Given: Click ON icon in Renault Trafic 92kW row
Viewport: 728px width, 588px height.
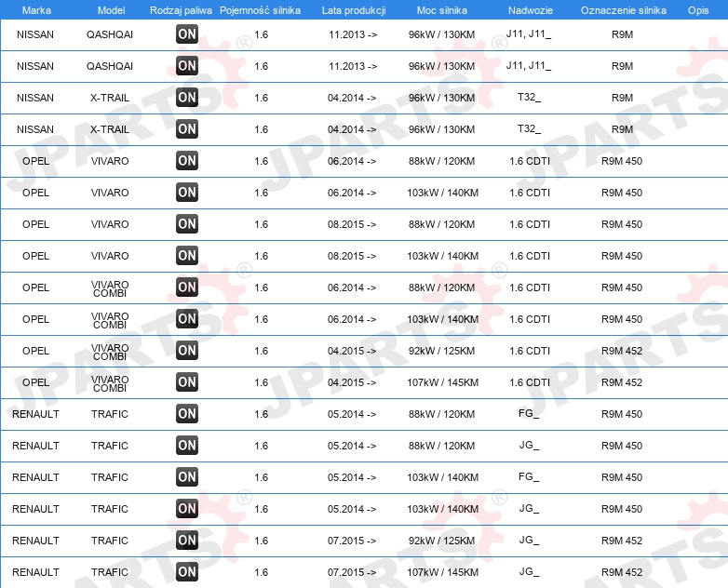Looking at the screenshot, I should (x=187, y=540).
